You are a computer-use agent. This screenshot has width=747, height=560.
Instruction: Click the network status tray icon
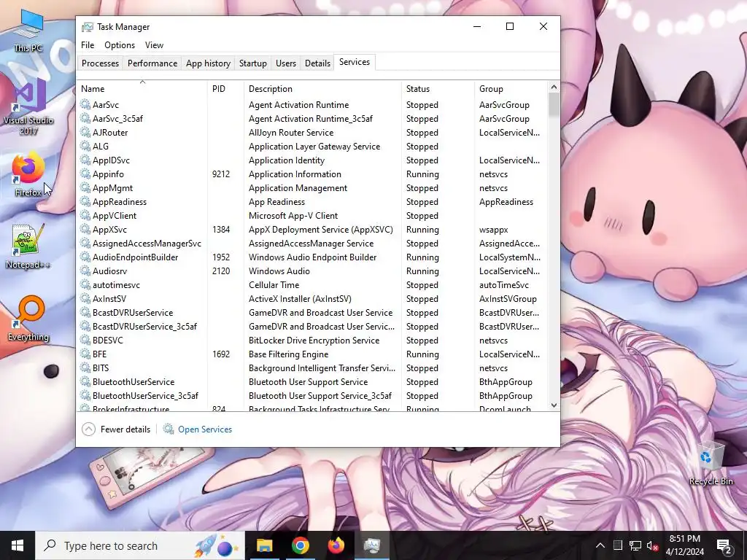tap(635, 545)
